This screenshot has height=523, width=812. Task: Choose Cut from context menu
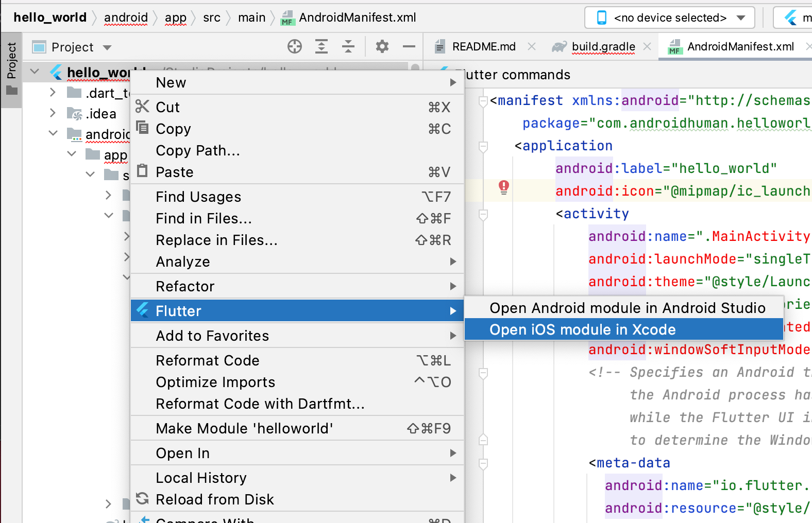click(x=297, y=107)
